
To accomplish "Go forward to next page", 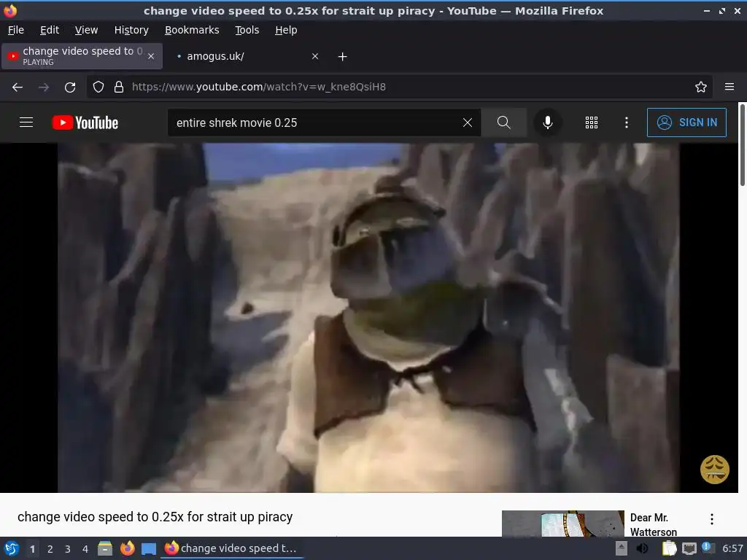I will (44, 87).
